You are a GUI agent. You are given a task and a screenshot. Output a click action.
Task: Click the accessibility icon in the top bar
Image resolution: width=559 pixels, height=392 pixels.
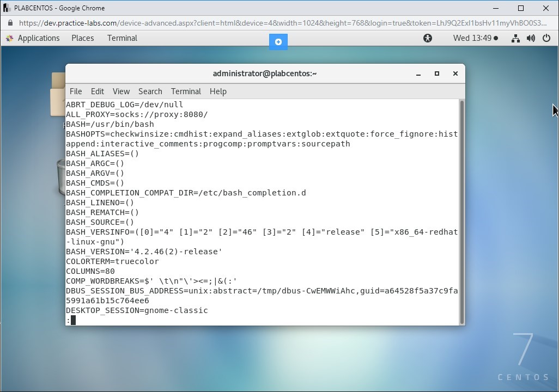coord(428,38)
